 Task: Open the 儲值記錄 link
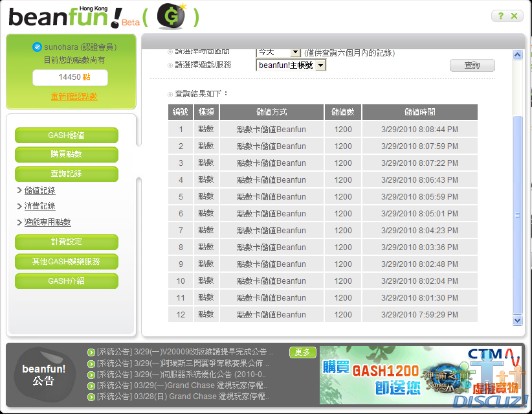click(39, 190)
